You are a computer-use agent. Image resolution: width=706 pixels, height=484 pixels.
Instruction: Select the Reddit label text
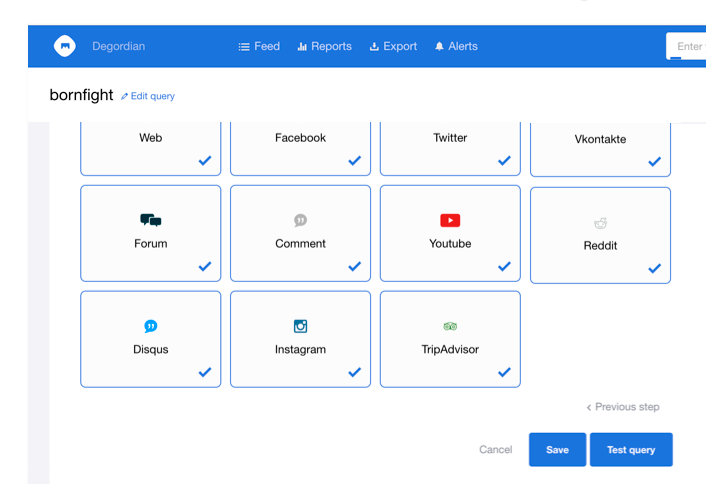(x=600, y=246)
